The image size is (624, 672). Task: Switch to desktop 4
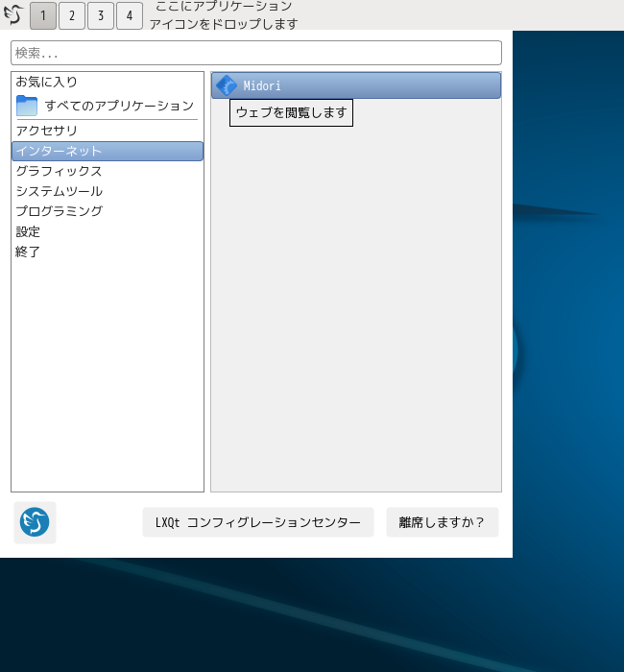[x=130, y=16]
